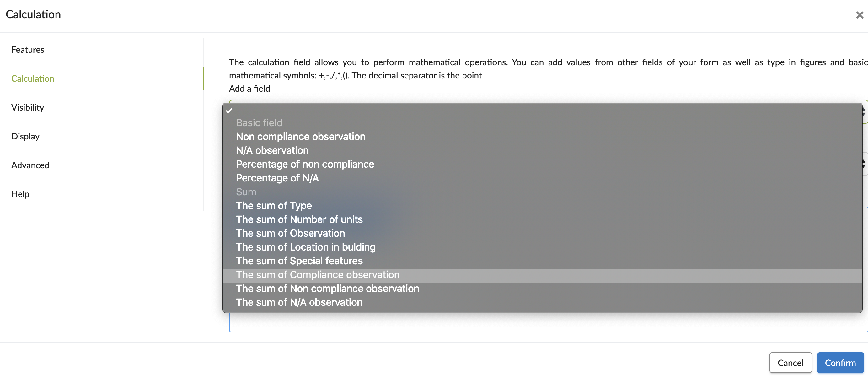Pick The sum of Special features
Screen dimensions: 868x378
[299, 261]
